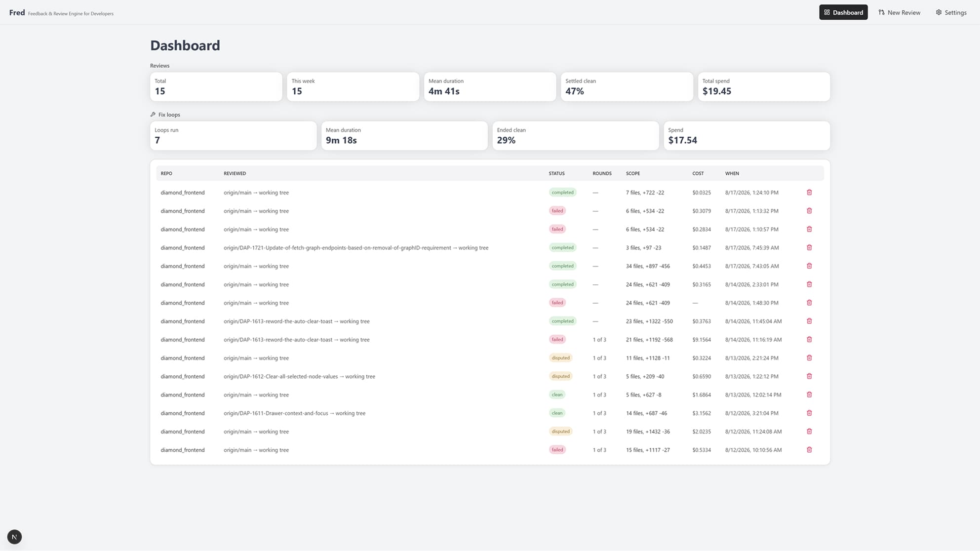Click the Settled clean 47% card
The width and height of the screenshot is (980, 551).
[627, 87]
